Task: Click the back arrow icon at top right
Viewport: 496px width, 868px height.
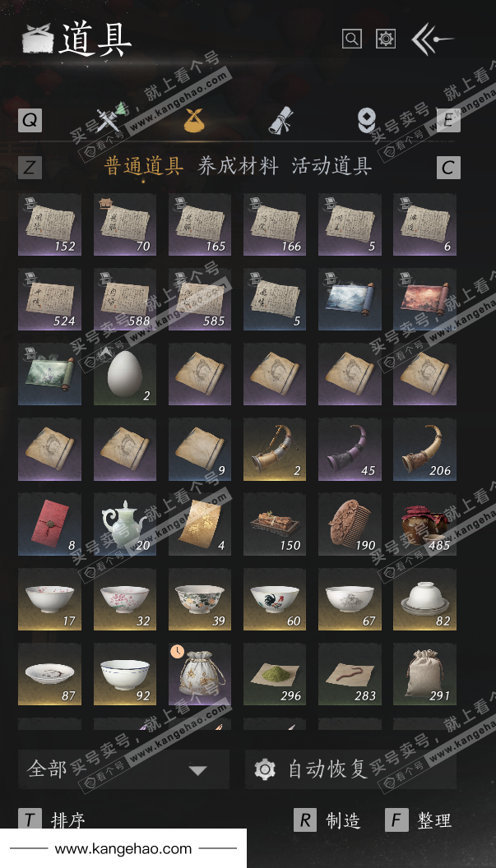Action: tap(433, 39)
